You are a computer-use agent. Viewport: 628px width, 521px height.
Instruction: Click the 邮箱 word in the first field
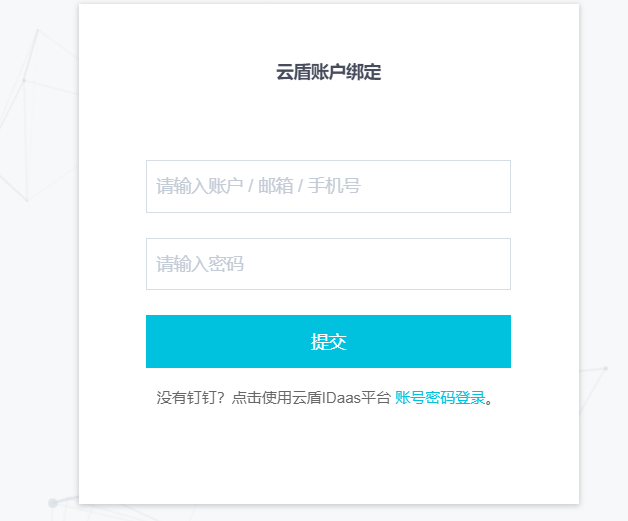click(x=276, y=186)
